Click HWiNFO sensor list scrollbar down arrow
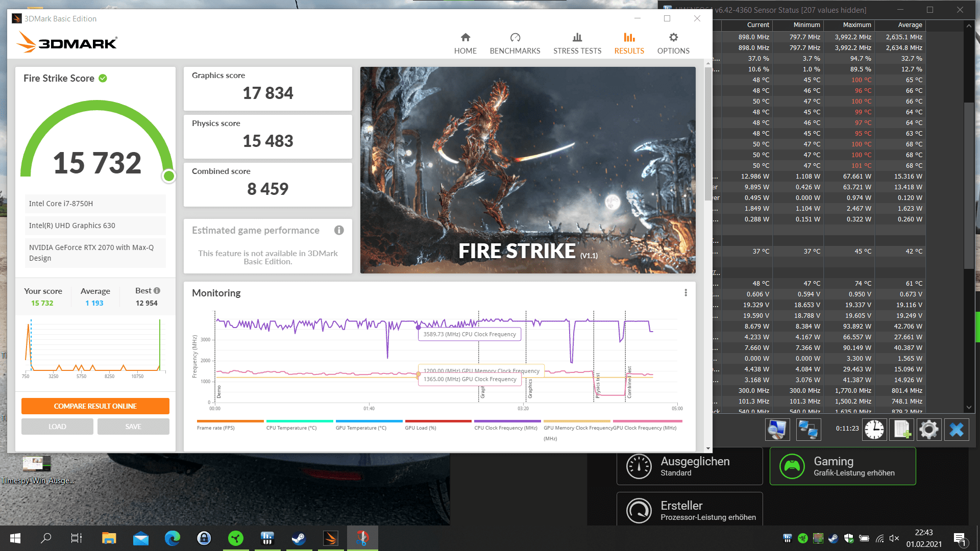 pyautogui.click(x=969, y=407)
